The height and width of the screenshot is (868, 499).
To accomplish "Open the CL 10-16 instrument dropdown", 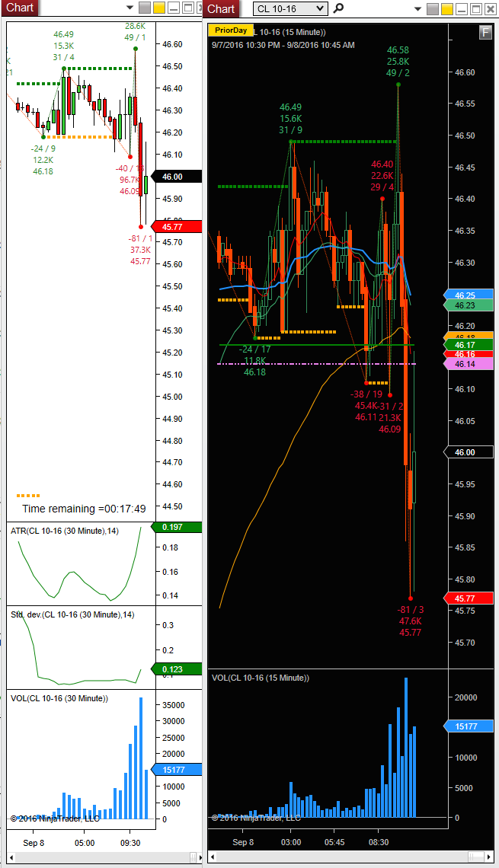I will click(290, 8).
